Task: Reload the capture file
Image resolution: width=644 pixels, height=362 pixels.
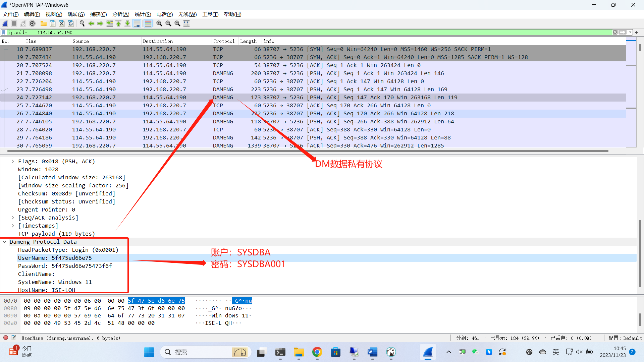Action: click(x=71, y=23)
